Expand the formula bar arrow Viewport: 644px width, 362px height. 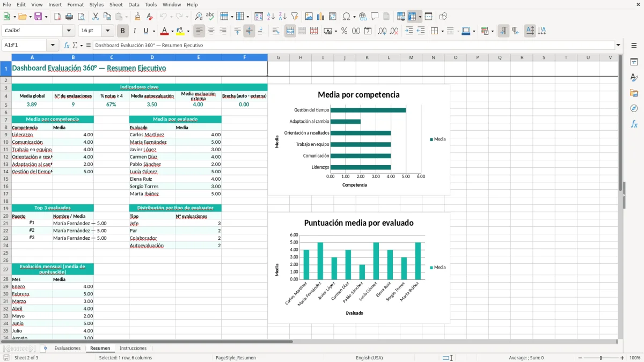coord(619,45)
